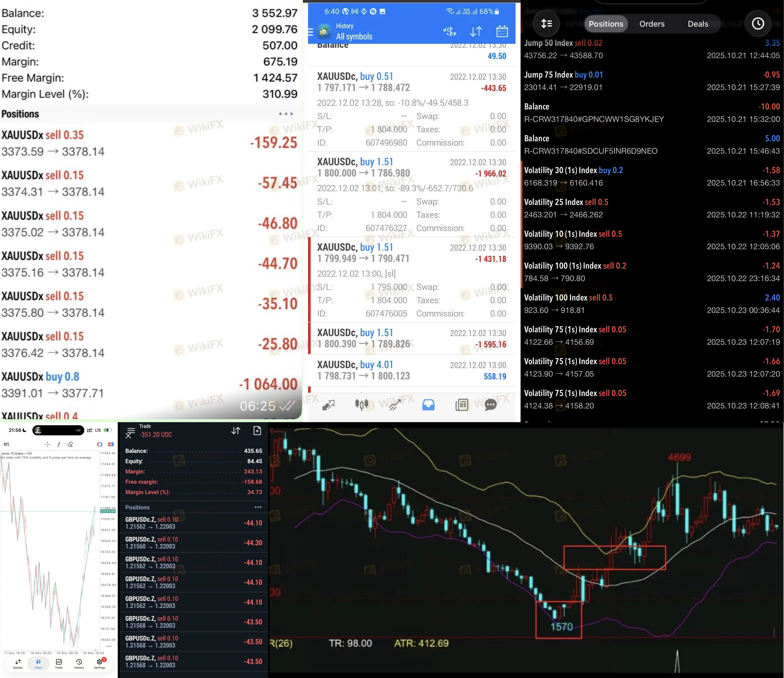Click the new order document-plus icon
Image resolution: width=784 pixels, height=678 pixels.
(x=257, y=431)
